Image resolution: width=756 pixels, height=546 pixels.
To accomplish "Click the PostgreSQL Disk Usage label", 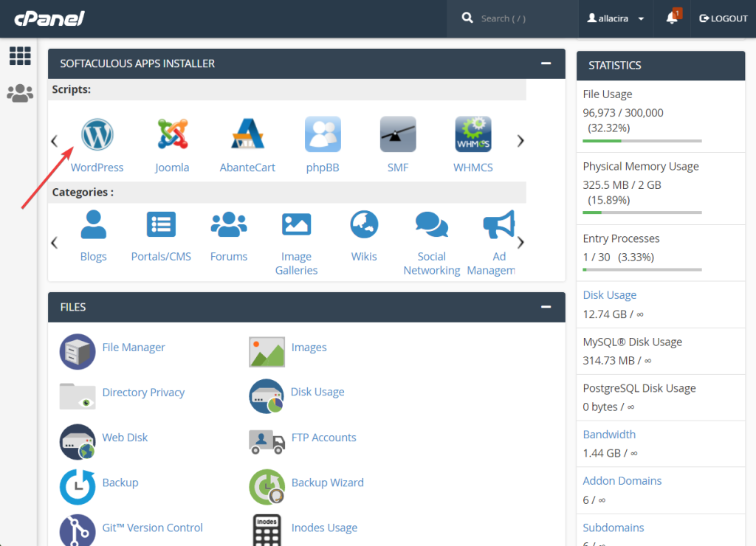I will [639, 388].
